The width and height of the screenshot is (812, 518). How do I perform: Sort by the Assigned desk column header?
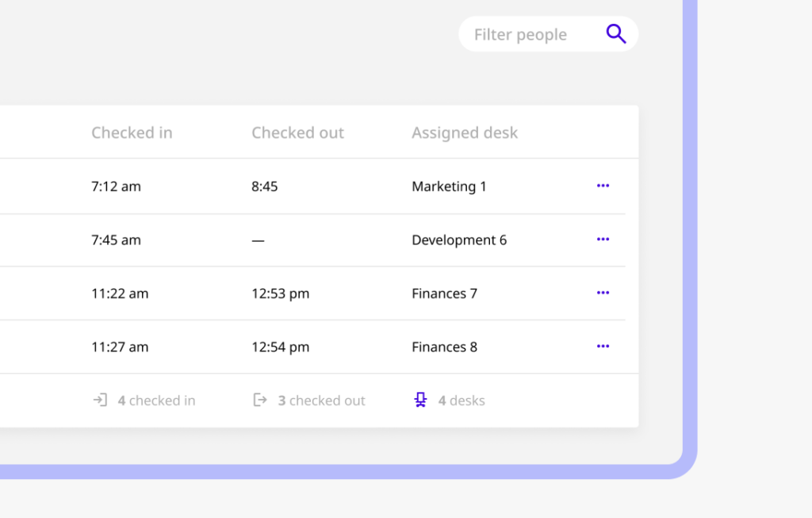[x=465, y=132]
